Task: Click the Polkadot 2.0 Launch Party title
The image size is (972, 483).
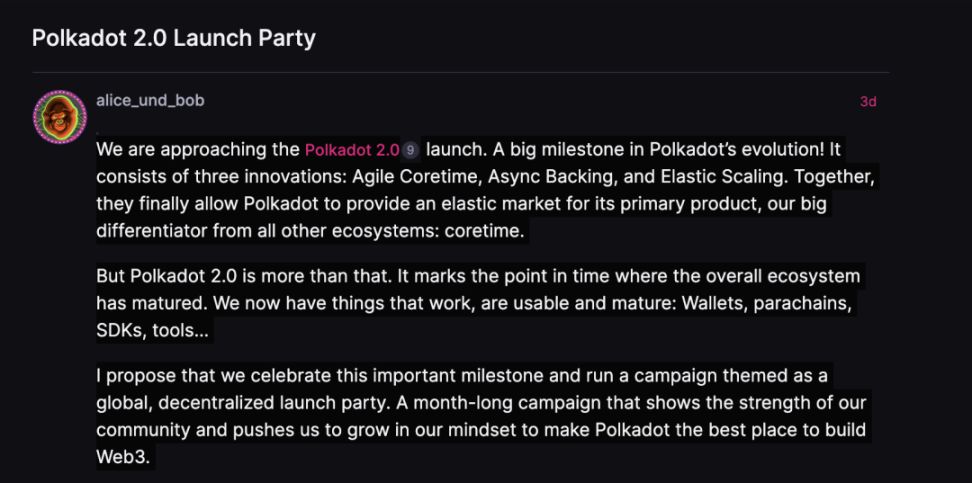Action: pos(174,39)
